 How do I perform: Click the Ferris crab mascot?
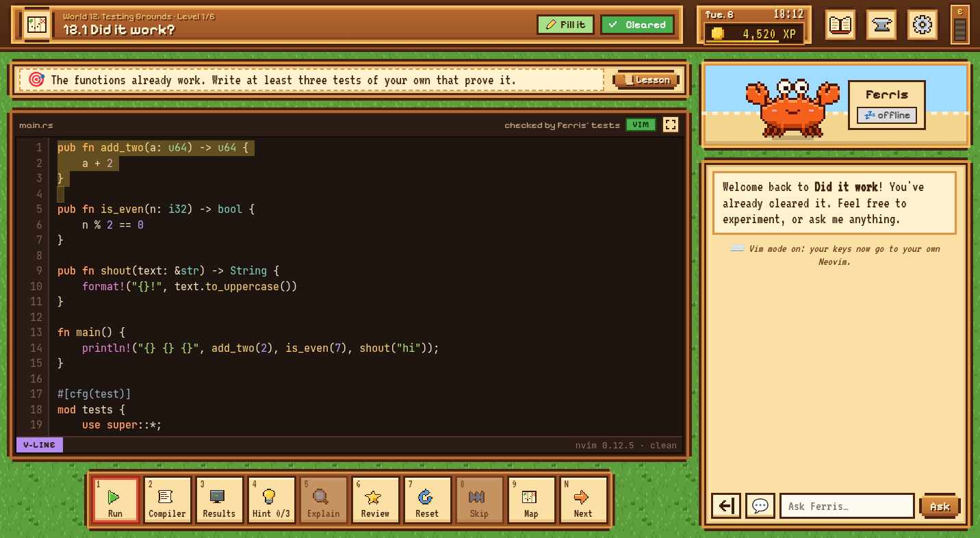[x=792, y=108]
